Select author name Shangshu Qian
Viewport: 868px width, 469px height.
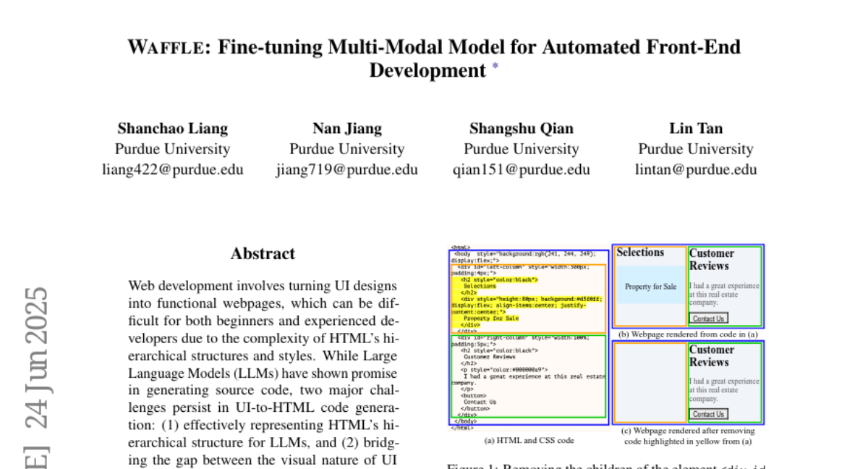coord(522,129)
